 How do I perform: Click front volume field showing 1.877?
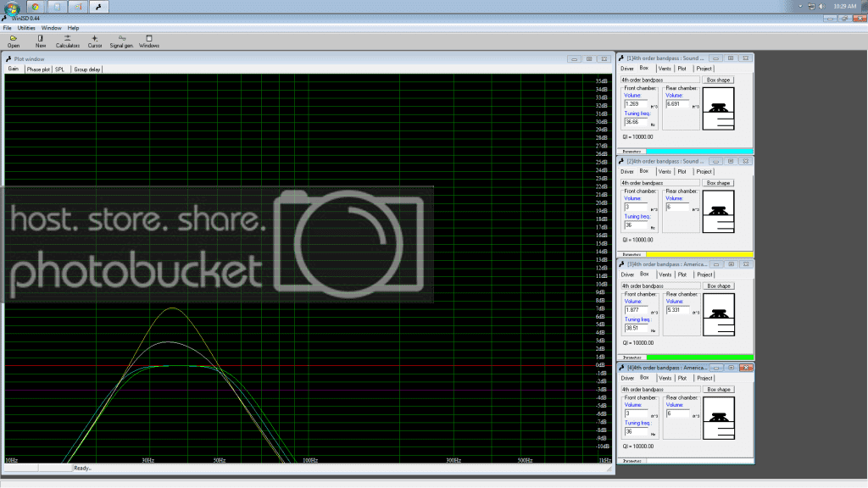coord(636,310)
